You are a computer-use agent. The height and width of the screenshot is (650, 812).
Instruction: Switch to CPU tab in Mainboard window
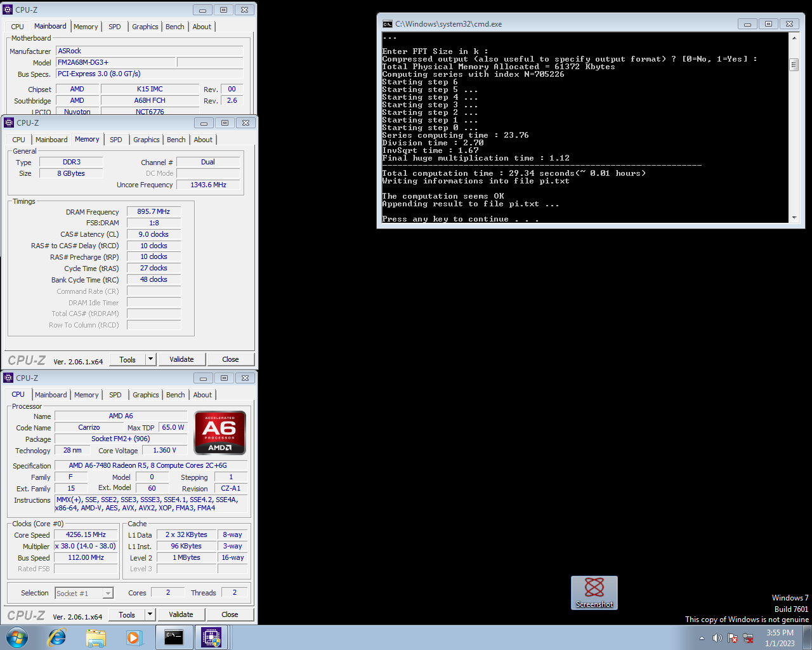click(18, 27)
